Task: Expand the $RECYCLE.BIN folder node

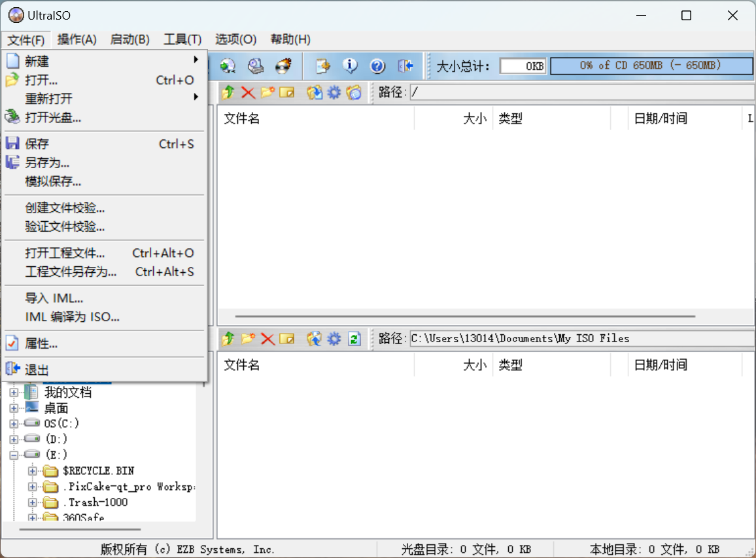Action: 32,471
